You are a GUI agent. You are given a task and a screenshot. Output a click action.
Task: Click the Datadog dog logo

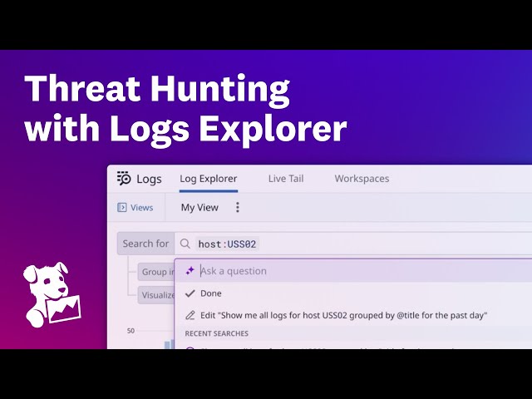(x=52, y=294)
